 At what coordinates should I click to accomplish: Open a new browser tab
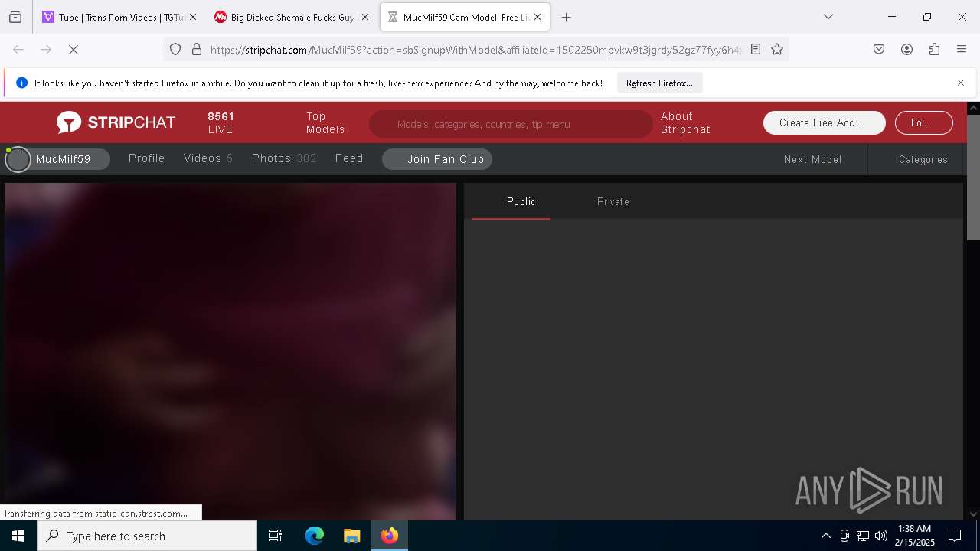pos(567,17)
